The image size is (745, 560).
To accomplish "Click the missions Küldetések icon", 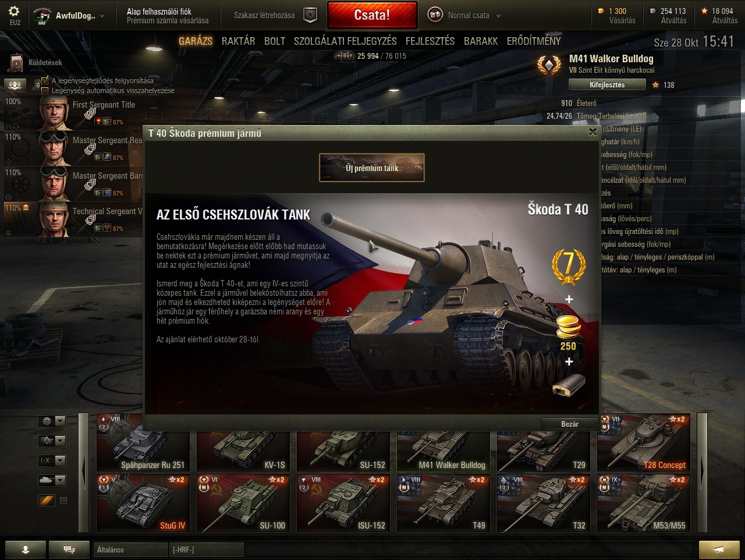I will [16, 63].
